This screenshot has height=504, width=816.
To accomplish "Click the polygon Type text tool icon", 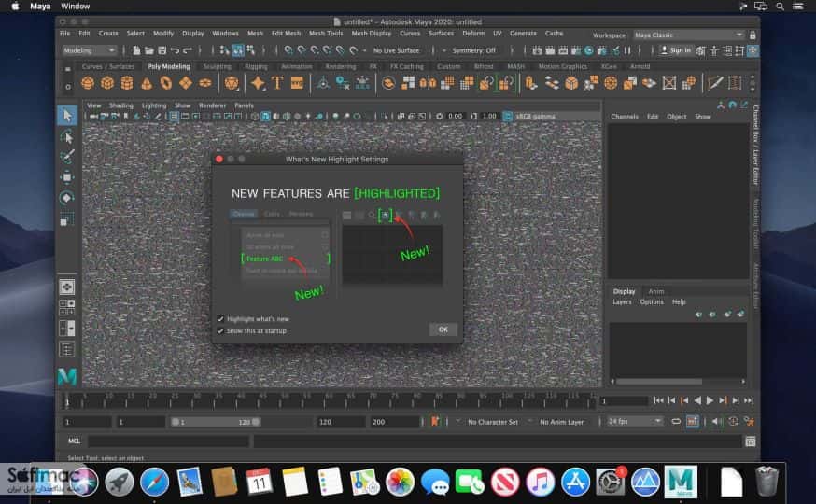I will 277,83.
